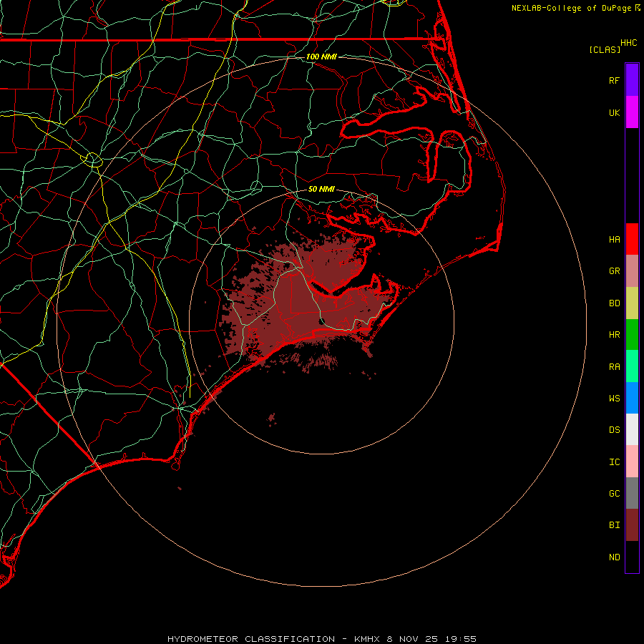Select the BD yellow legend swatch
This screenshot has height=644, width=644.
click(x=632, y=303)
